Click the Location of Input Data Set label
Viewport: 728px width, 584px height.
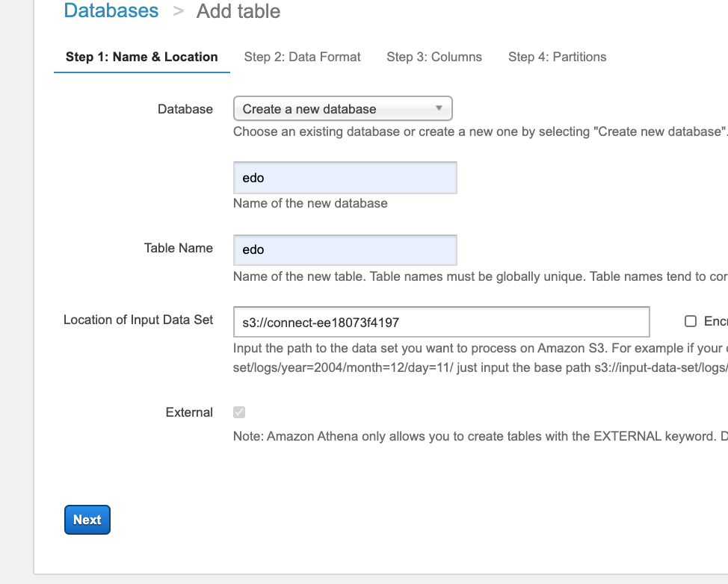point(138,320)
